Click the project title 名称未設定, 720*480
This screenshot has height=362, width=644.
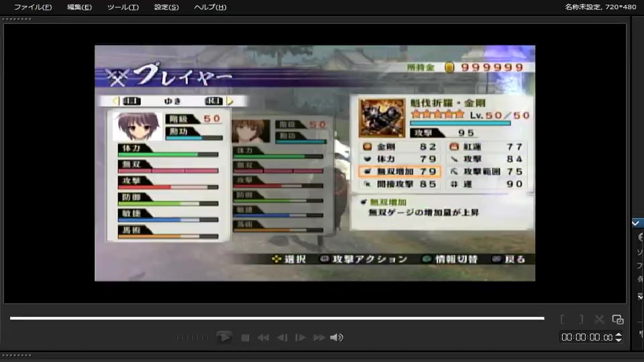click(600, 7)
